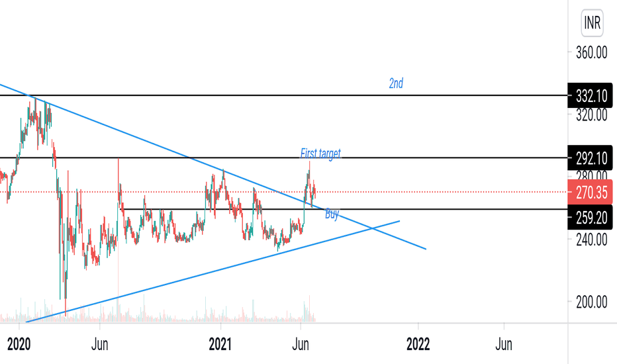Select the 'Buy' annotation text

332,214
